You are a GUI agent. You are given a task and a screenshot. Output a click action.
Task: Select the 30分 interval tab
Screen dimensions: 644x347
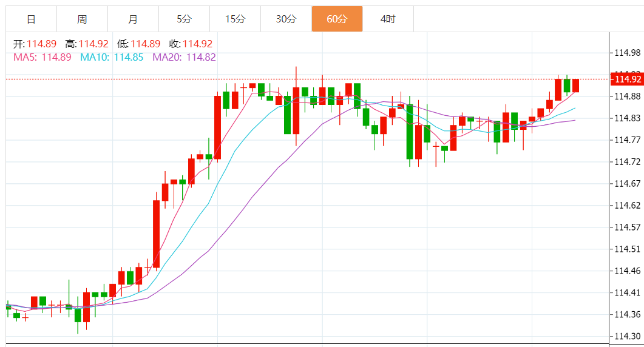click(x=286, y=19)
